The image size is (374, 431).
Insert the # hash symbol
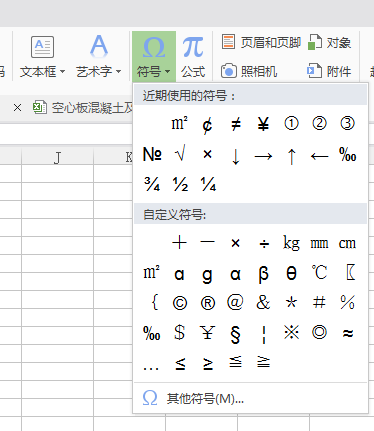[x=319, y=303]
